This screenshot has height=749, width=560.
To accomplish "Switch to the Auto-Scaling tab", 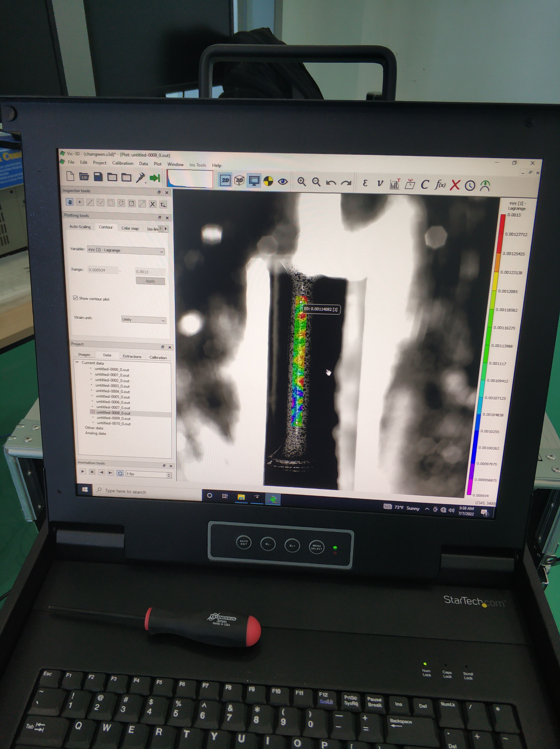I will point(80,227).
